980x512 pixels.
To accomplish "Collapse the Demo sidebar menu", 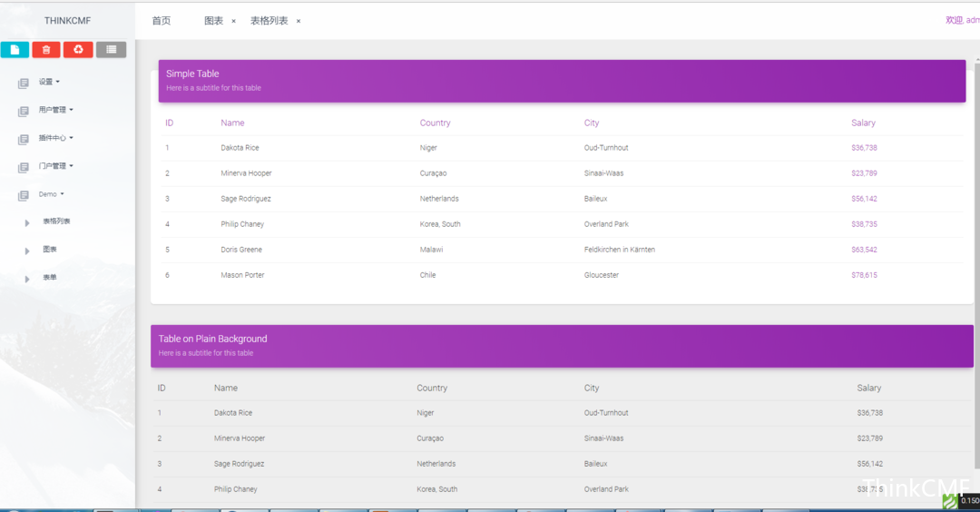I will (x=51, y=194).
